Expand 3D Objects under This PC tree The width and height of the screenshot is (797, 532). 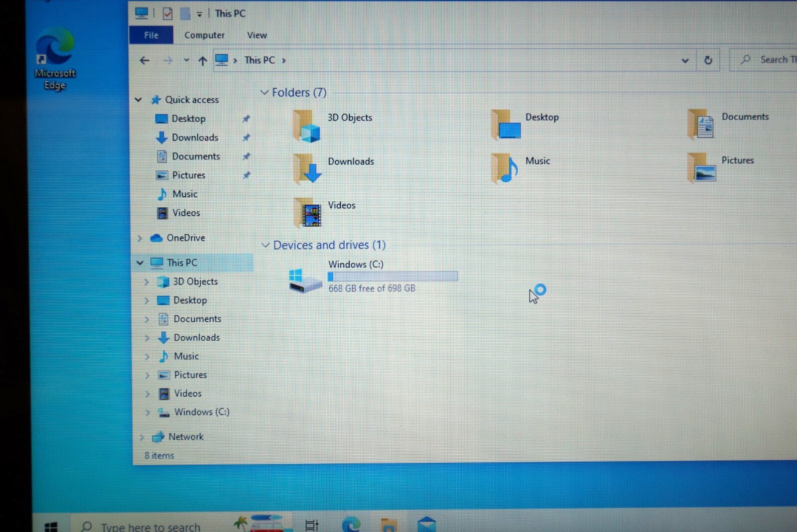[x=146, y=281]
